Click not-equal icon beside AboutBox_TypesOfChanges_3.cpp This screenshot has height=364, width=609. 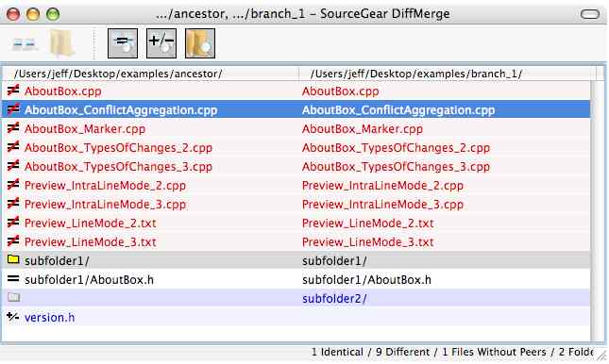[x=13, y=166]
